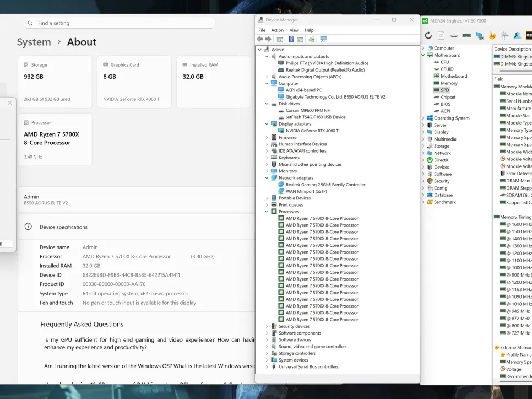
Task: Select DIMM3: Kingston row in AIDA64
Action: pyautogui.click(x=513, y=57)
